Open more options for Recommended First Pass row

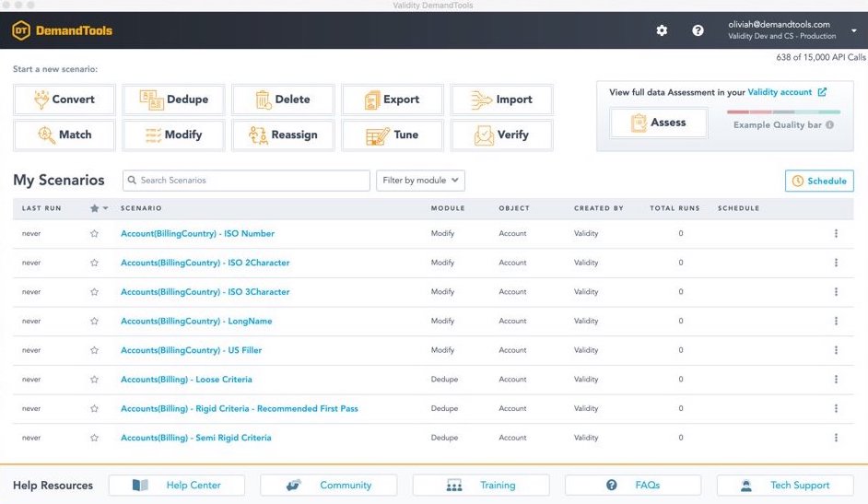pyautogui.click(x=836, y=409)
